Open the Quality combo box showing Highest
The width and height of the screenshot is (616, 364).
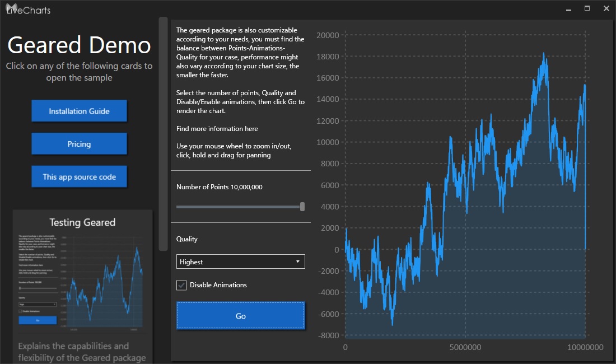[x=235, y=262]
